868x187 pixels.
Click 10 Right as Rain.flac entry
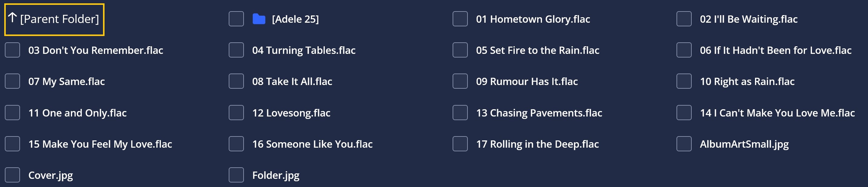[x=747, y=82]
